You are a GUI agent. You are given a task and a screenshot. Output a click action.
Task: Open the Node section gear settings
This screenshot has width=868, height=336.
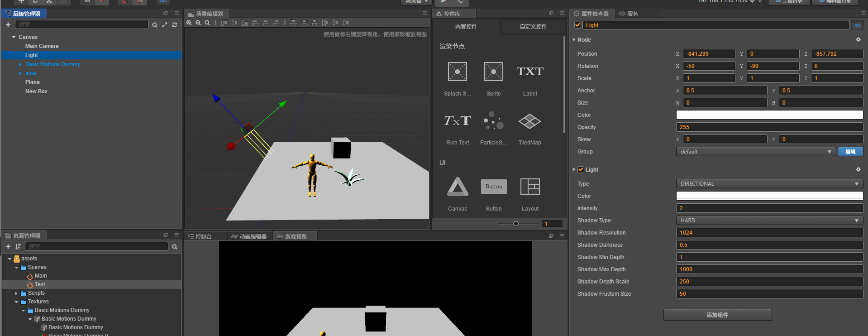click(858, 40)
